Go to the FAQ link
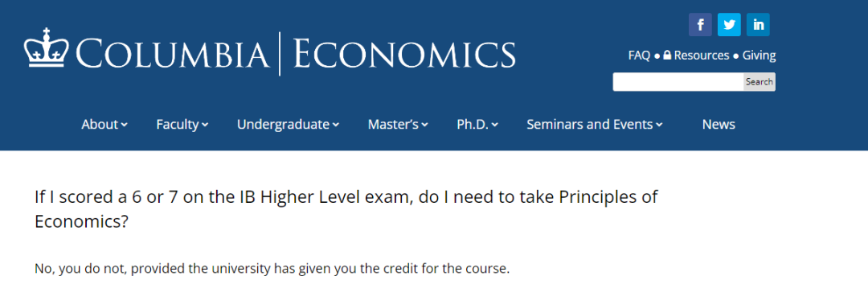This screenshot has width=868, height=297. (x=639, y=56)
